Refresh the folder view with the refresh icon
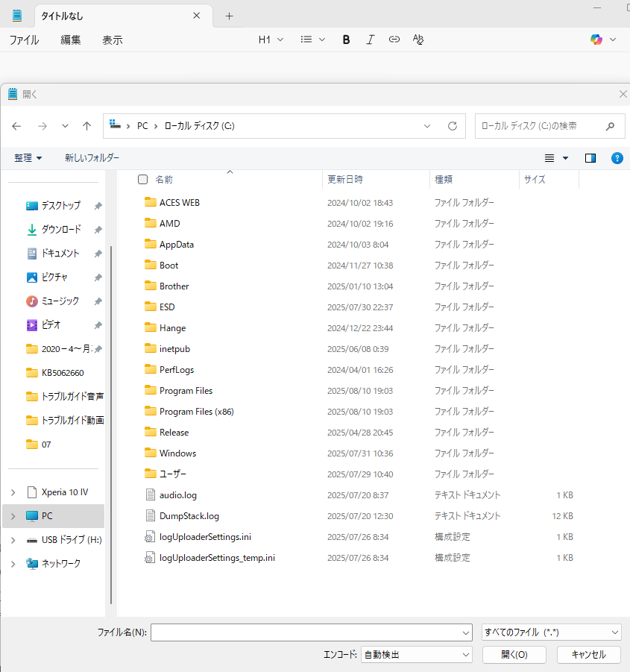 pyautogui.click(x=453, y=126)
